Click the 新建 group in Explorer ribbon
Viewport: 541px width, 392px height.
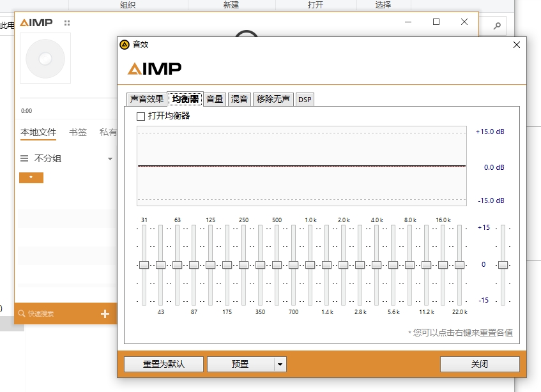click(231, 4)
